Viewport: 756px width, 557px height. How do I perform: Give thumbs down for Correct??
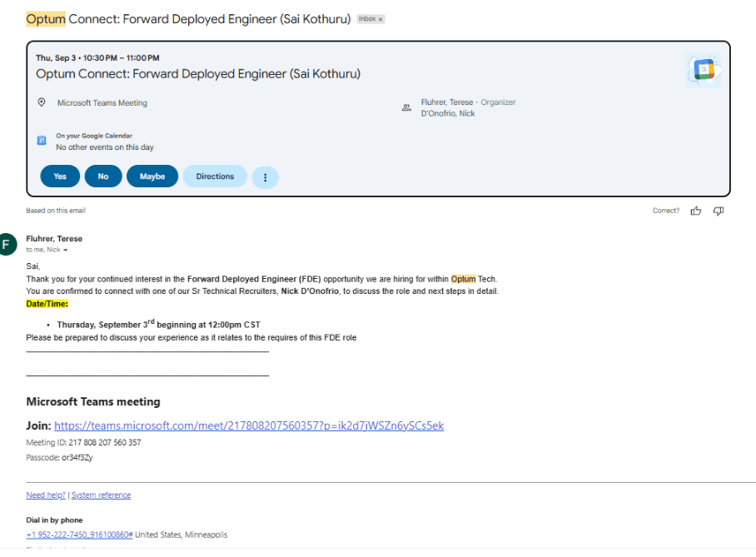(719, 211)
